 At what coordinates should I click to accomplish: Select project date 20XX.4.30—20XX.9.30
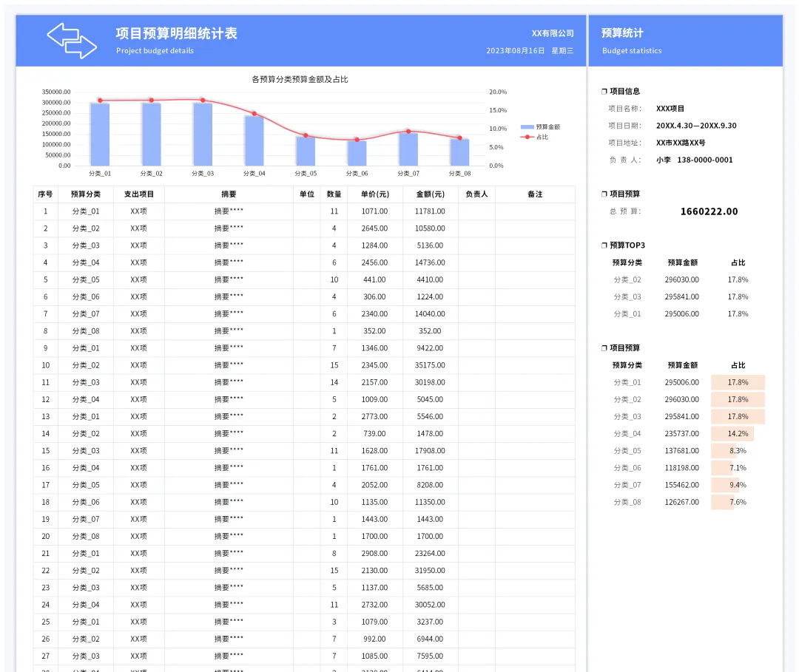[x=696, y=126]
